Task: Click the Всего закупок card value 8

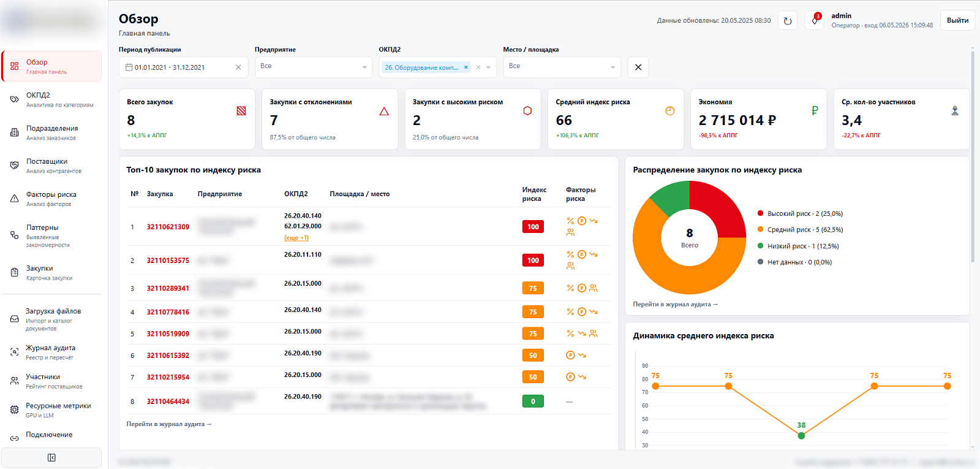Action: 131,120
